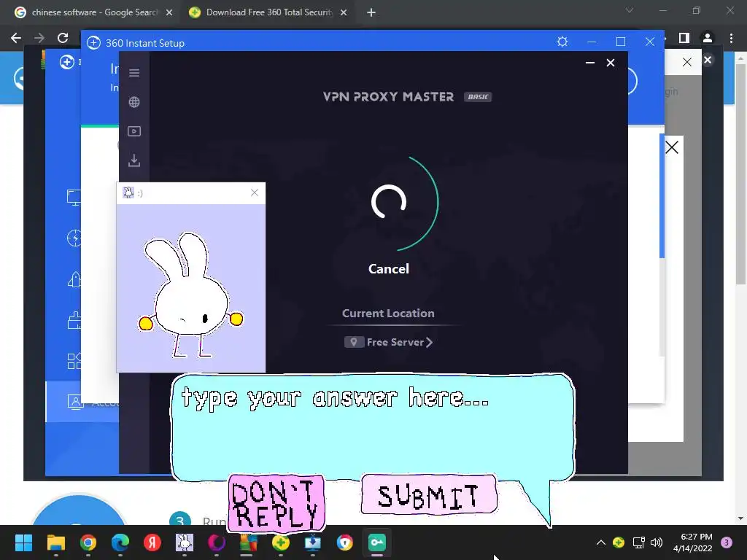
Task: Open Opera GX from the taskbar
Action: 217,542
